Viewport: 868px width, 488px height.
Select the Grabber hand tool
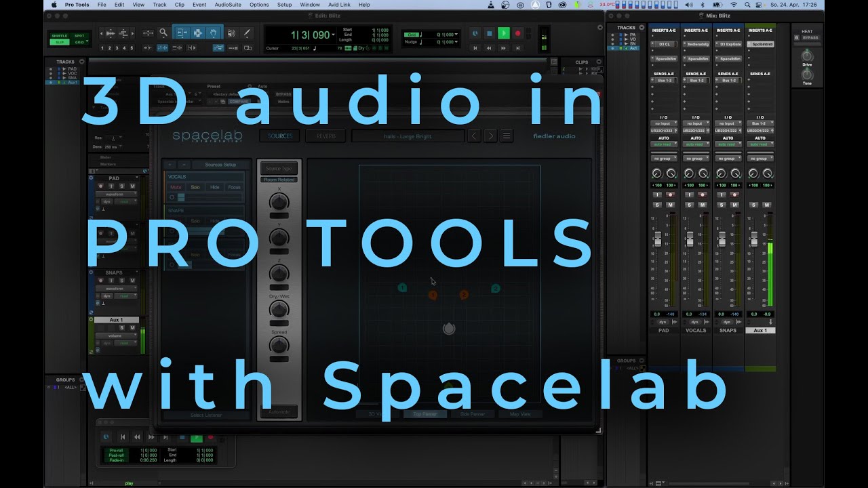click(x=213, y=33)
